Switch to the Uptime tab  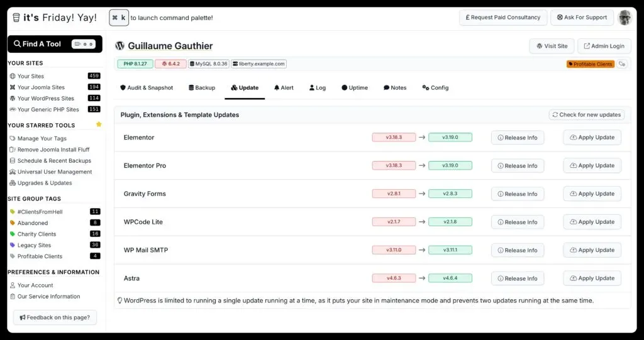[x=355, y=88]
